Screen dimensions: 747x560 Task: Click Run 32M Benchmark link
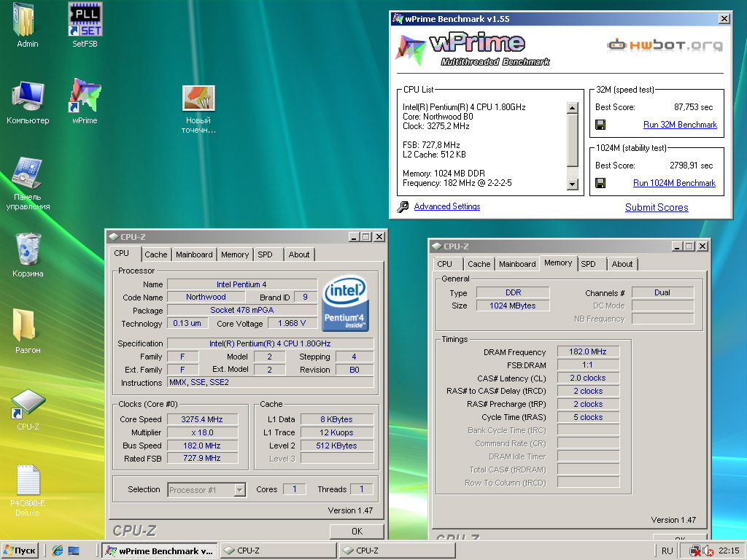tap(680, 125)
